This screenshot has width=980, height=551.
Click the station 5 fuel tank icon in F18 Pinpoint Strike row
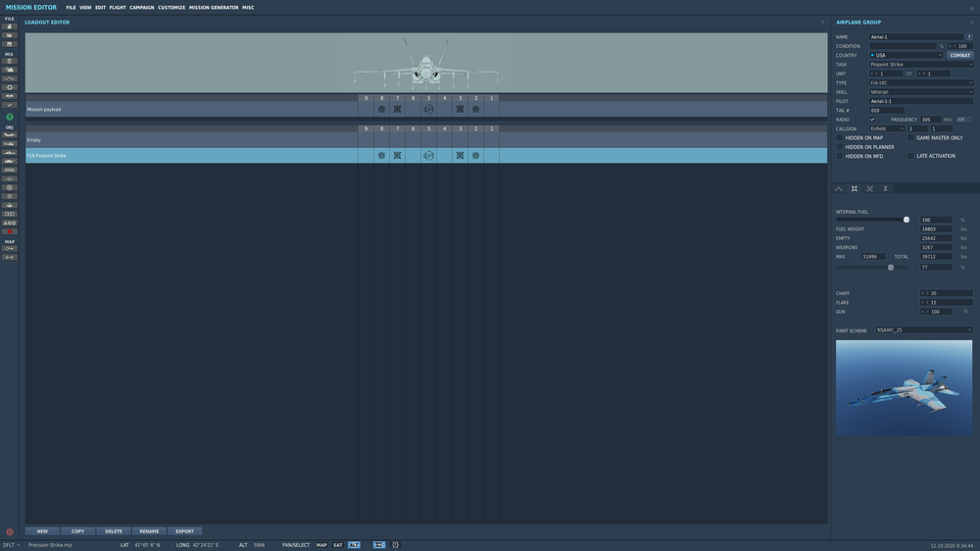(x=428, y=156)
